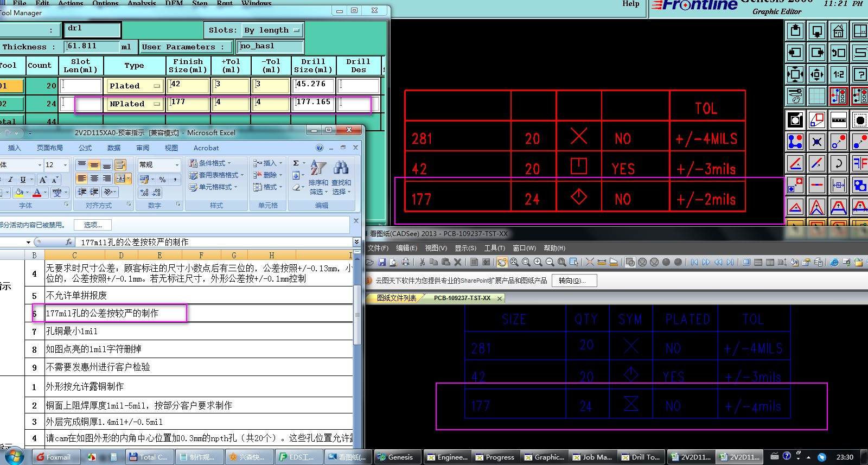Toggle center vertical alignment in Excel
Screen dimensions: 868x465
pyautogui.click(x=94, y=165)
